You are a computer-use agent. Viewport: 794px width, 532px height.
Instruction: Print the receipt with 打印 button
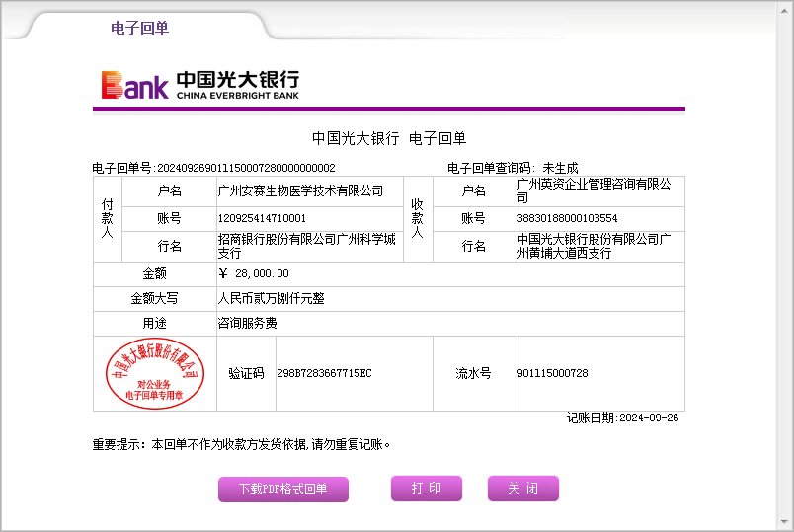[427, 489]
